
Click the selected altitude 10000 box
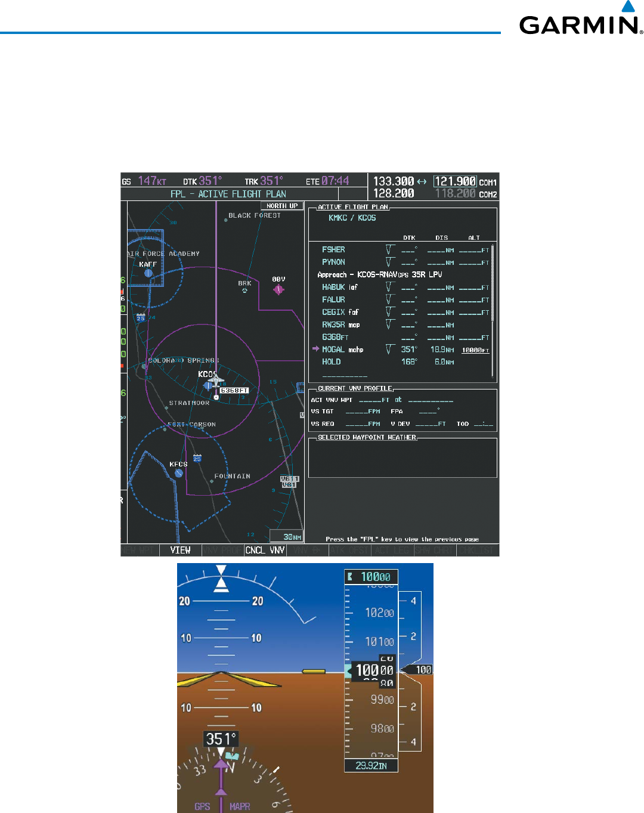(371, 577)
